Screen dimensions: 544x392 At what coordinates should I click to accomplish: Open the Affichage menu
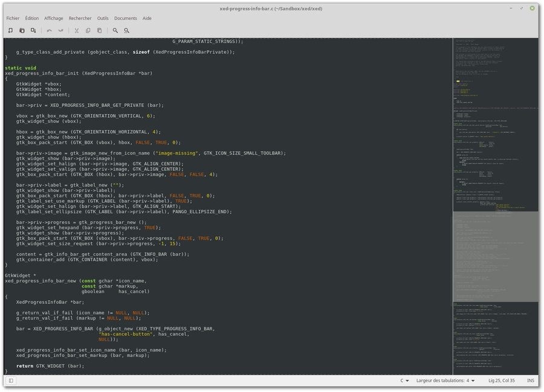pos(54,18)
